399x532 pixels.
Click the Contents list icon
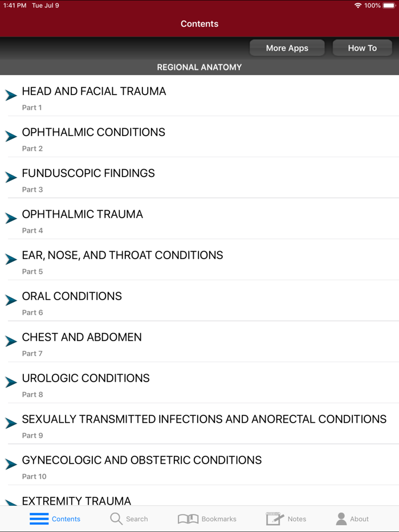click(39, 518)
